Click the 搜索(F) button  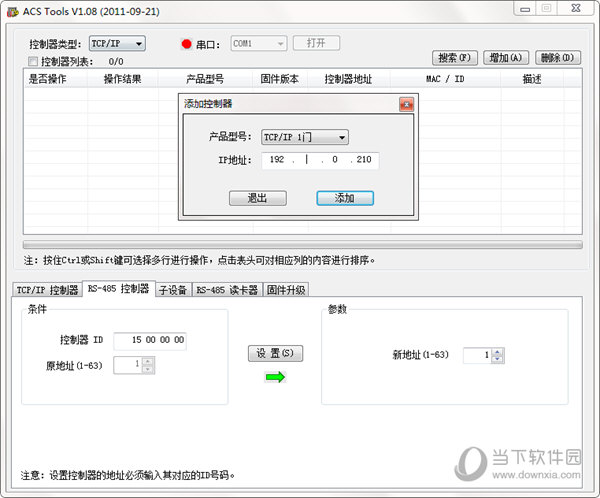coord(455,58)
